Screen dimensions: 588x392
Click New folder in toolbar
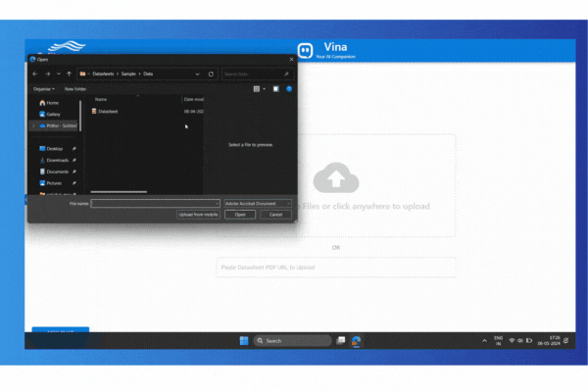(x=75, y=88)
